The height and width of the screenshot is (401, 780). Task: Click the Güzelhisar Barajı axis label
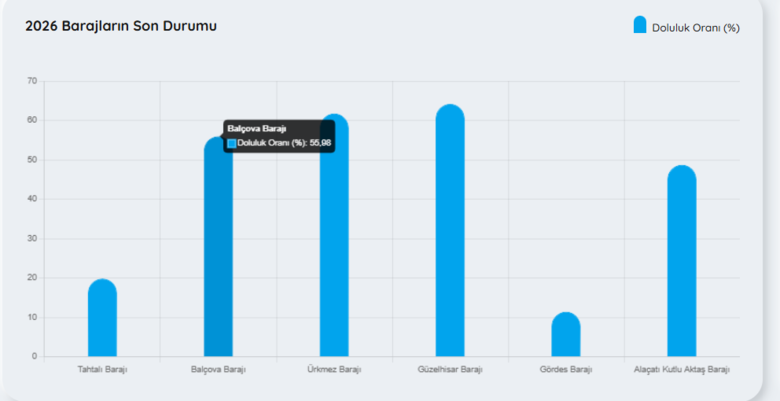click(450, 370)
